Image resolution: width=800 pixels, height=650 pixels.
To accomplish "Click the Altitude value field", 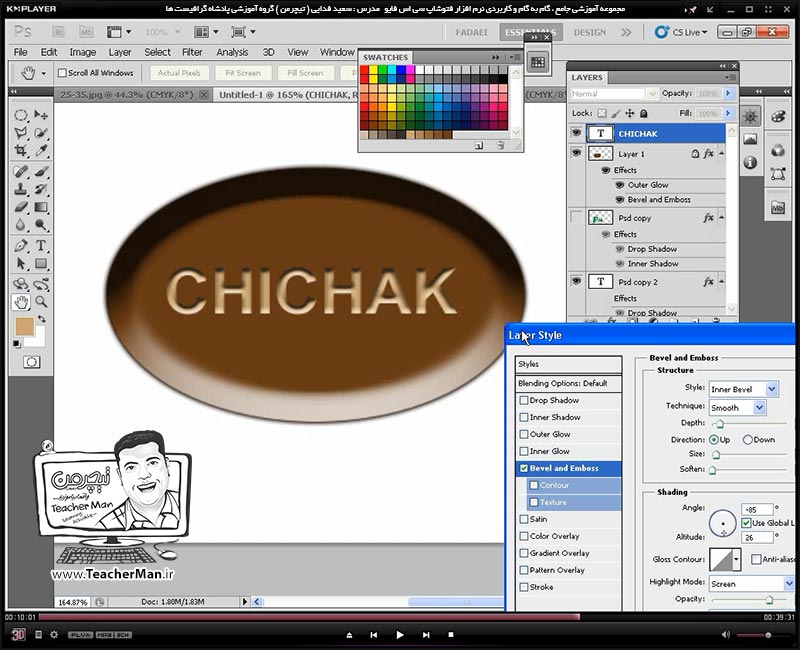I will [x=757, y=537].
